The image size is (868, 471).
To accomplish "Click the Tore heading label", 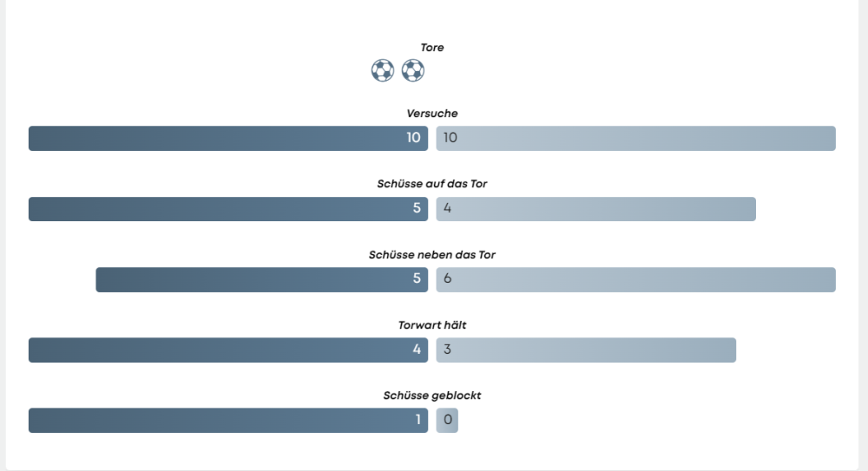I will [x=432, y=48].
